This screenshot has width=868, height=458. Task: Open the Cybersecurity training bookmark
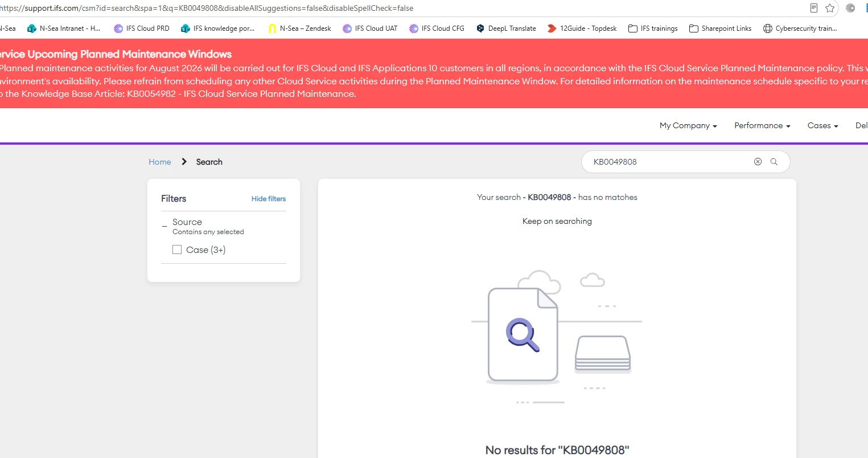pos(800,28)
